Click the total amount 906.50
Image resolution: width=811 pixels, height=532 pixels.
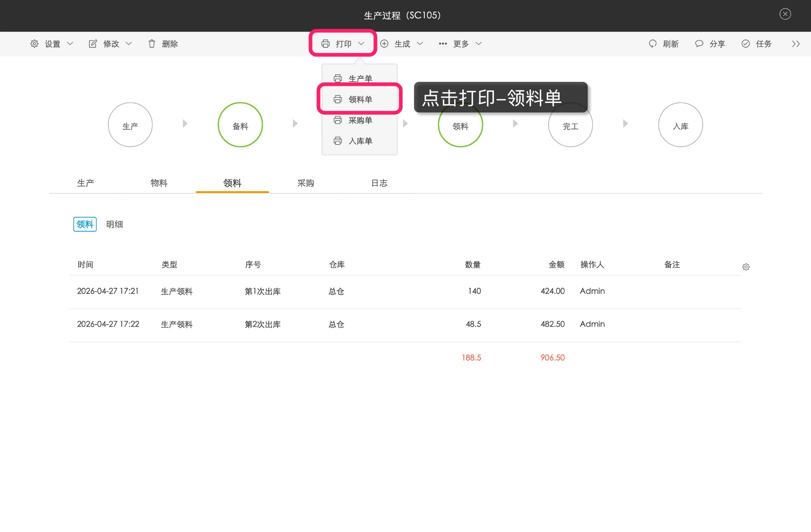552,357
